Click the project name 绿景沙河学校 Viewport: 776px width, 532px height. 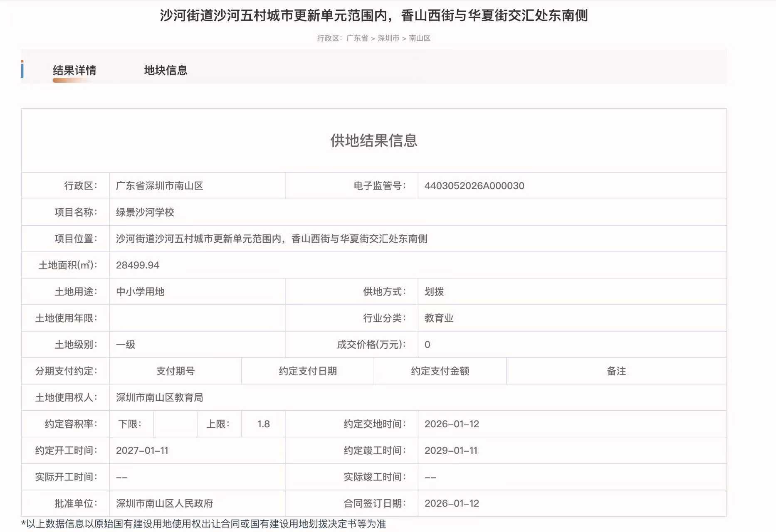145,212
